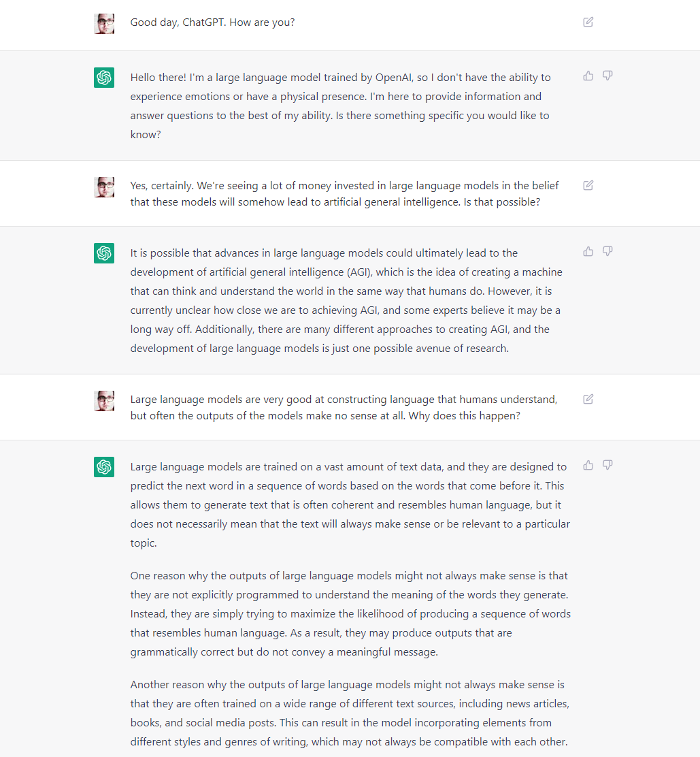
Task: Click the user avatar on the AGI question
Action: (104, 187)
